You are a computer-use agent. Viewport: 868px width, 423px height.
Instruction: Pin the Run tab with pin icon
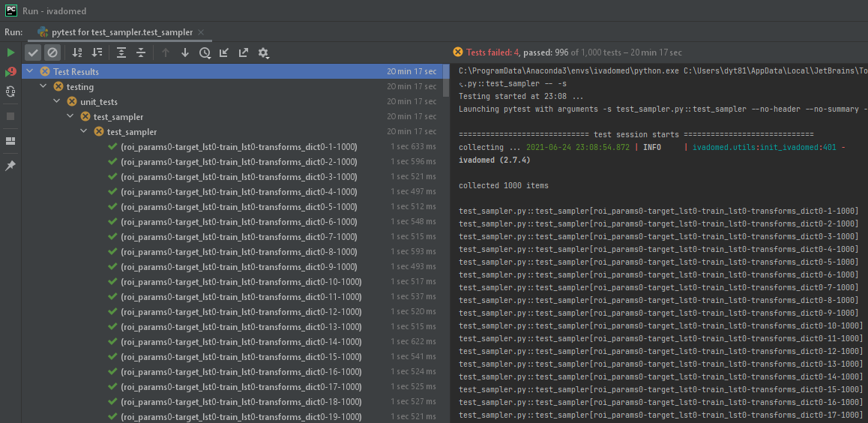pyautogui.click(x=10, y=166)
